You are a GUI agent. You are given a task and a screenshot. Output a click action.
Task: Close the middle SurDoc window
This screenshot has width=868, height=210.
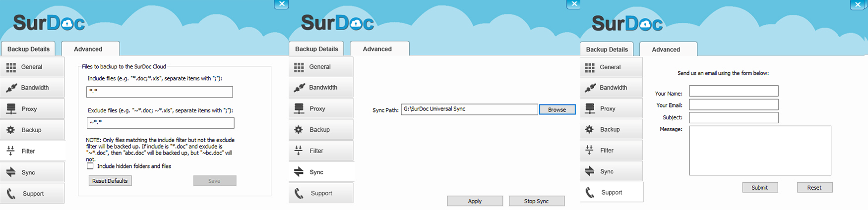click(x=573, y=4)
